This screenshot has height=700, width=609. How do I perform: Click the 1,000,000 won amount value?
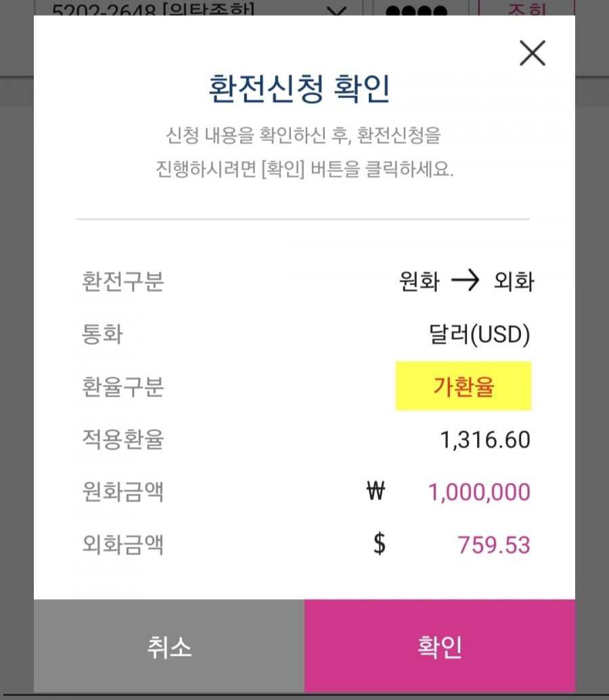point(480,492)
